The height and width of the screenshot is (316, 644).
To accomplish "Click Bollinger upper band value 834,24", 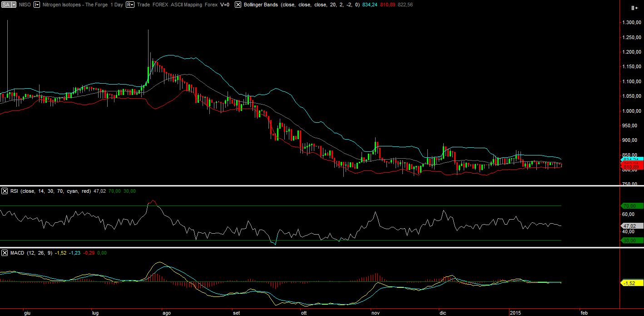I will [370, 5].
